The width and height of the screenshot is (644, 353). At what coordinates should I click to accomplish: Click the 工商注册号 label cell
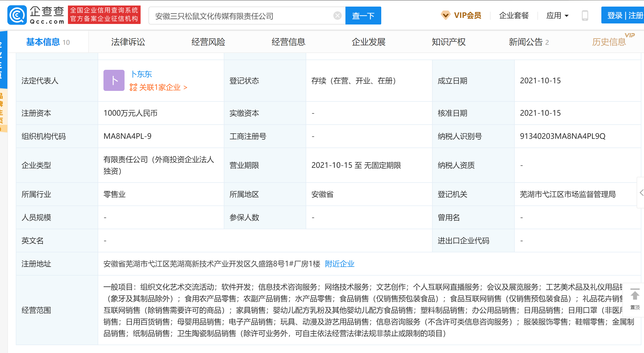click(x=265, y=136)
